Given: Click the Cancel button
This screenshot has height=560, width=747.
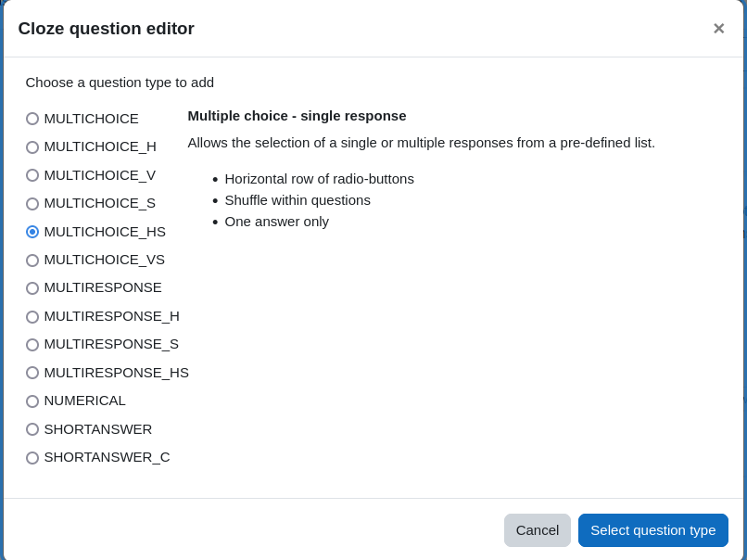Looking at the screenshot, I should [538, 530].
